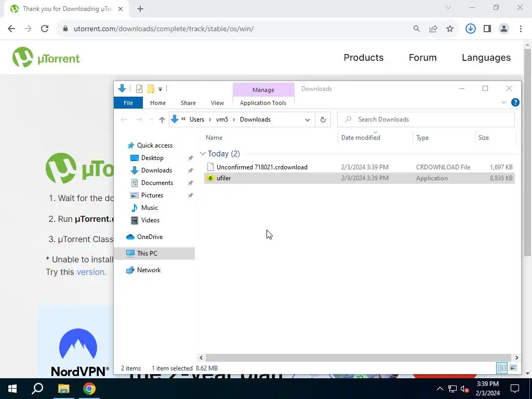Select the ufiler application file
Image resolution: width=532 pixels, height=399 pixels.
click(x=360, y=178)
